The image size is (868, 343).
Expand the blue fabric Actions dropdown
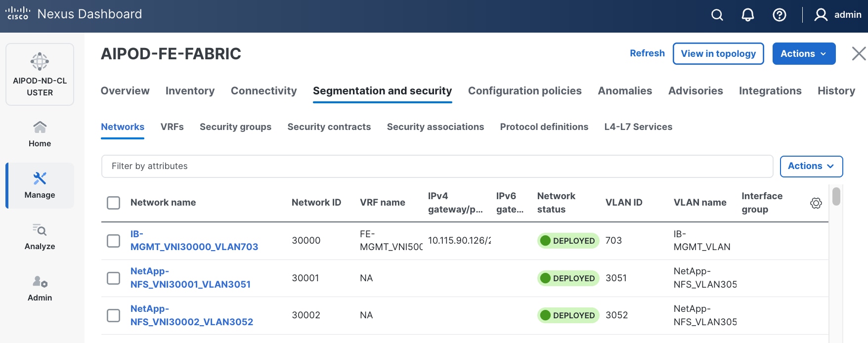(x=803, y=53)
